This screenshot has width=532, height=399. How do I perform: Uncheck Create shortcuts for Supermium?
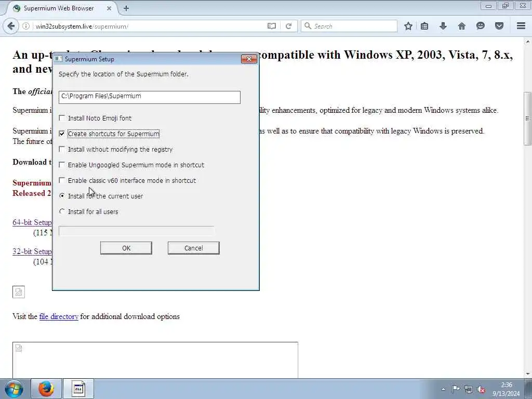[62, 134]
